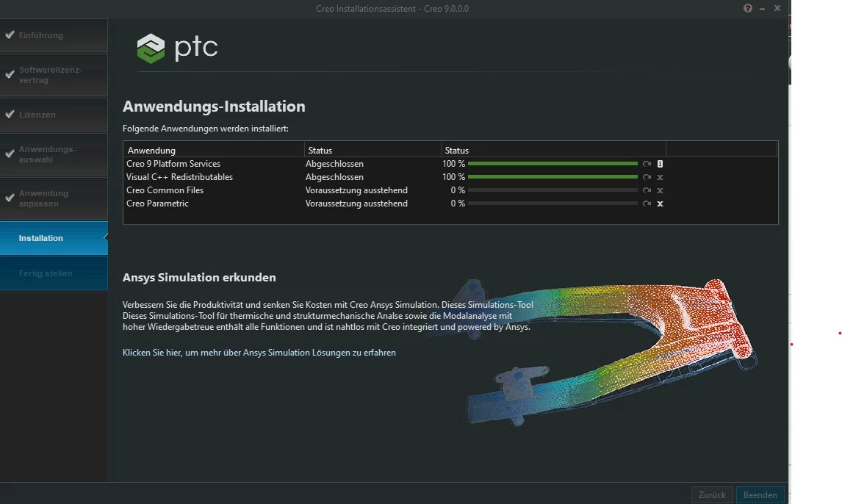Screen dimensions: 842x504
Task: Click retry icon for Creo Common Files
Action: 647,190
